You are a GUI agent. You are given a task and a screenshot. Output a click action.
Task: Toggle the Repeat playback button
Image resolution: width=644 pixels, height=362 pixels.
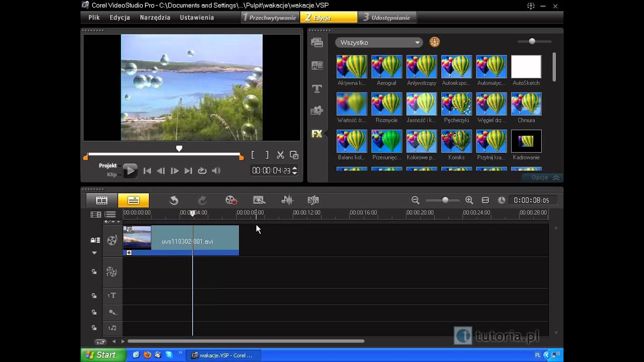(202, 171)
